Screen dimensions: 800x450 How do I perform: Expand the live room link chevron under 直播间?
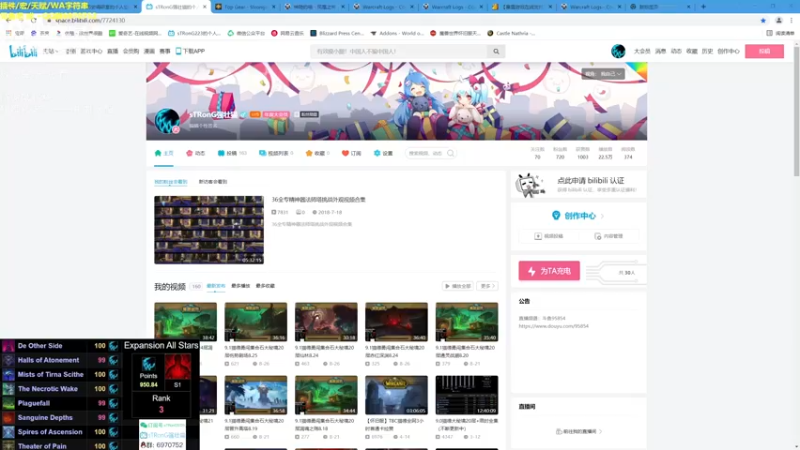[601, 432]
